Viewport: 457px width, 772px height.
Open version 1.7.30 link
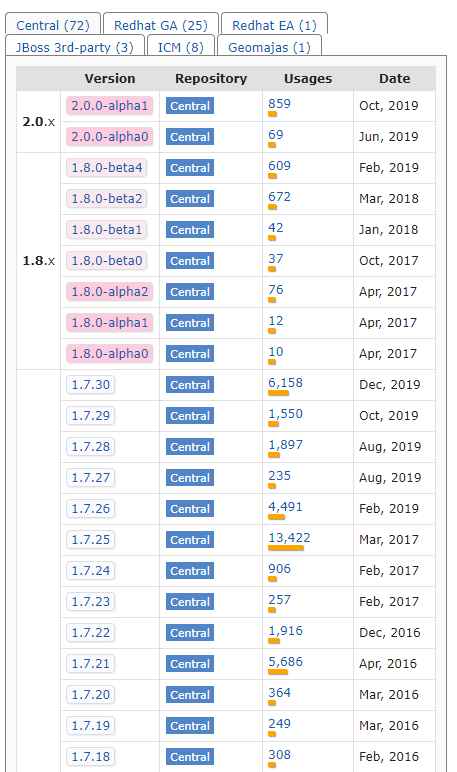click(x=91, y=385)
